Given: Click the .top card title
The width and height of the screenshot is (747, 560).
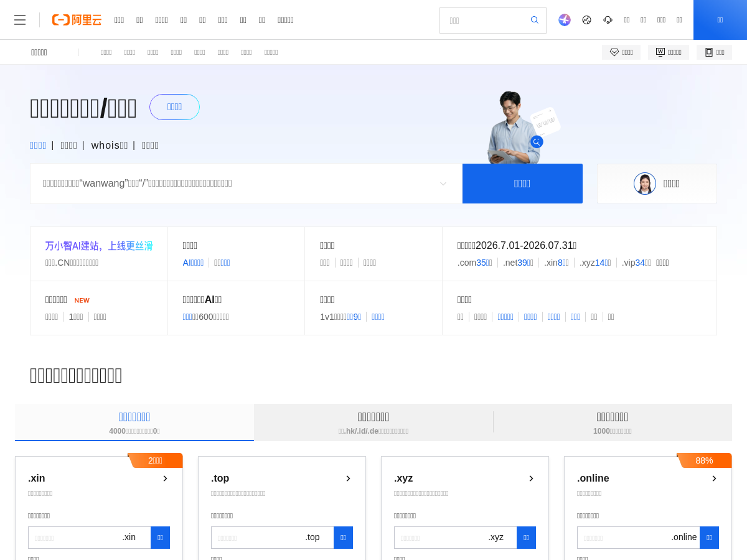Looking at the screenshot, I should click(x=220, y=478).
